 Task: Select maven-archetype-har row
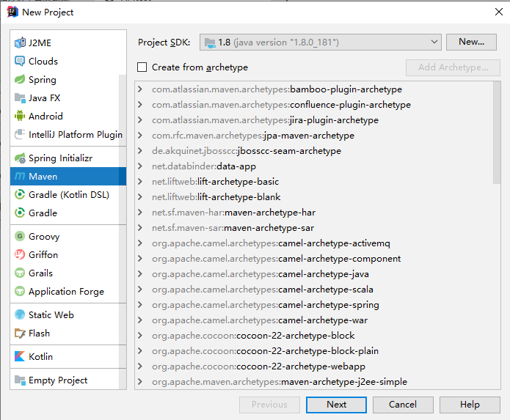coord(314,213)
